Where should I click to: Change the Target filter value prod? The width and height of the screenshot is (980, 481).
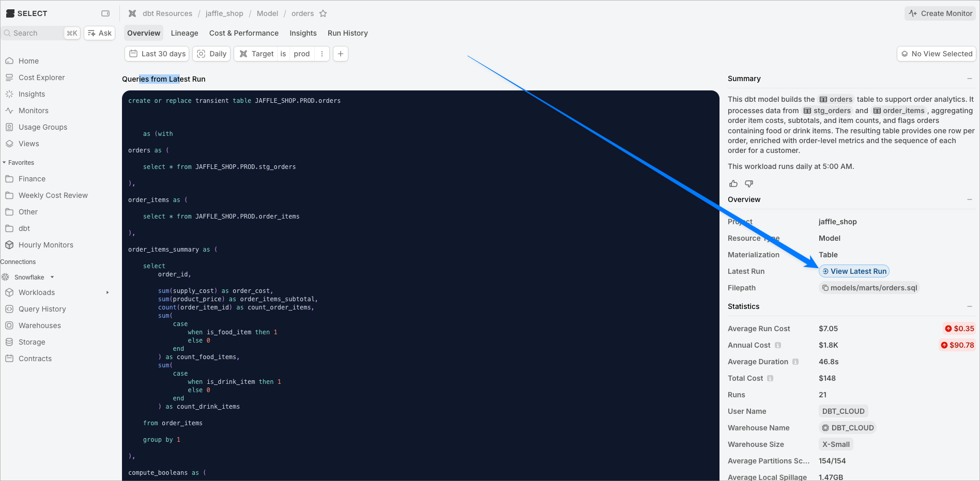point(302,54)
